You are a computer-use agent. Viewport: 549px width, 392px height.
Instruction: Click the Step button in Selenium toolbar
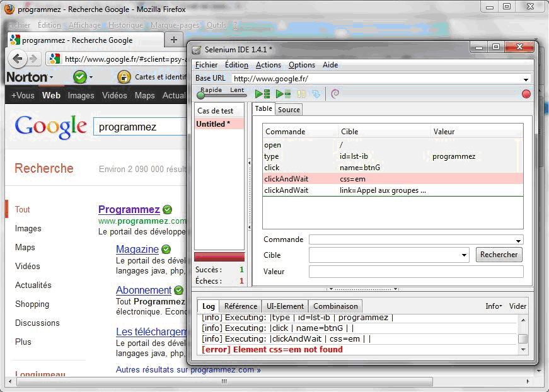point(316,94)
